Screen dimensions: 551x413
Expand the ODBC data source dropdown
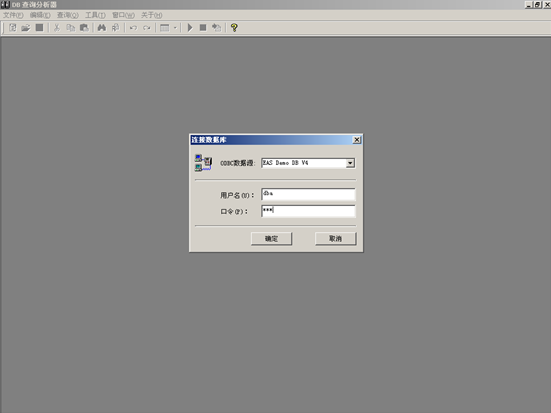pyautogui.click(x=350, y=163)
